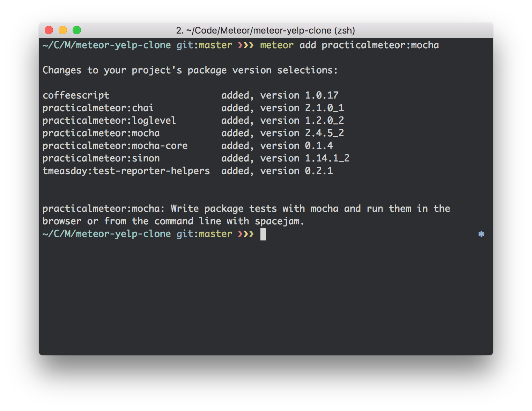Click 'git:master' in the bottom prompt

[x=204, y=234]
